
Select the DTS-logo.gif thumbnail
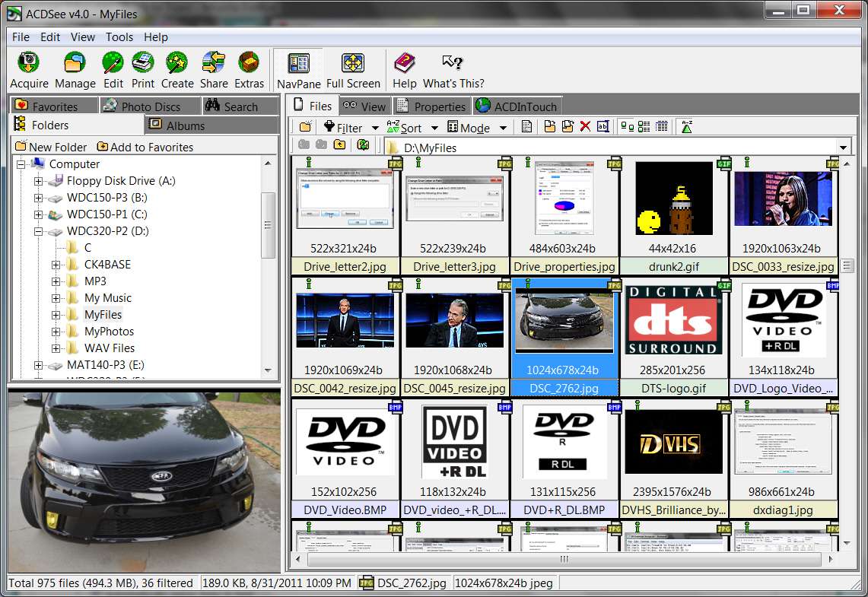click(x=674, y=337)
